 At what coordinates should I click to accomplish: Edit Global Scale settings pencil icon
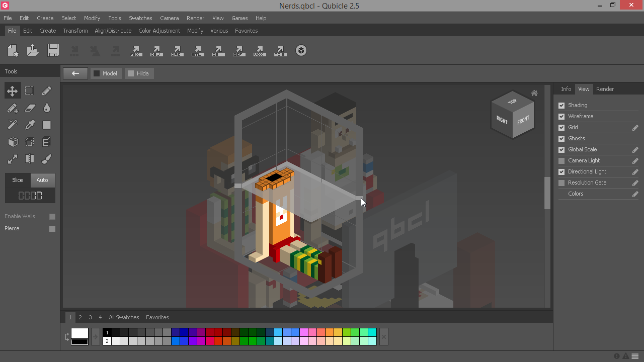[x=635, y=150]
